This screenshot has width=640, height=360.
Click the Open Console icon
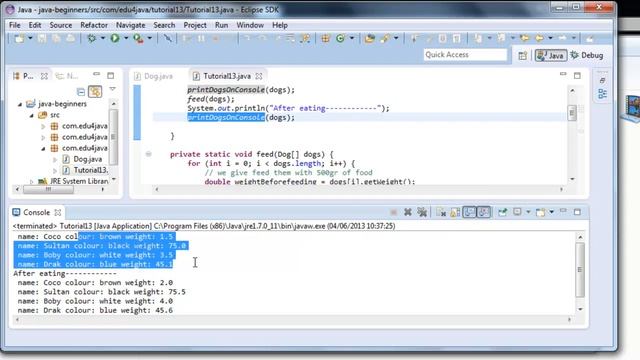pos(540,212)
